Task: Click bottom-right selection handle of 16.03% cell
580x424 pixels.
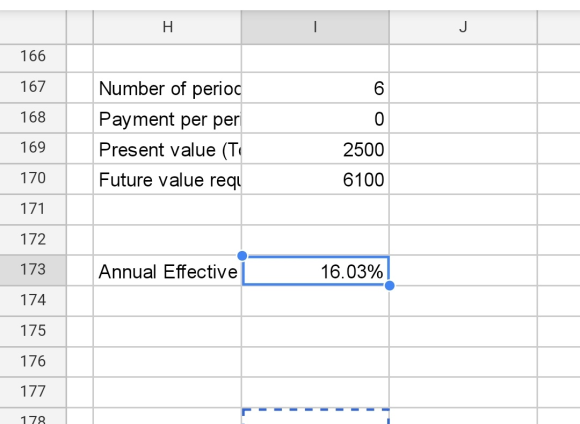Action: (x=390, y=286)
